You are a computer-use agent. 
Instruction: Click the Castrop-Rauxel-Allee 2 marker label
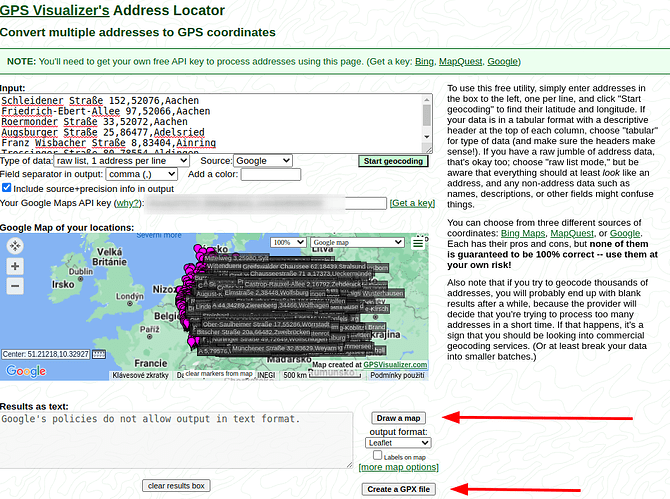pyautogui.click(x=303, y=284)
